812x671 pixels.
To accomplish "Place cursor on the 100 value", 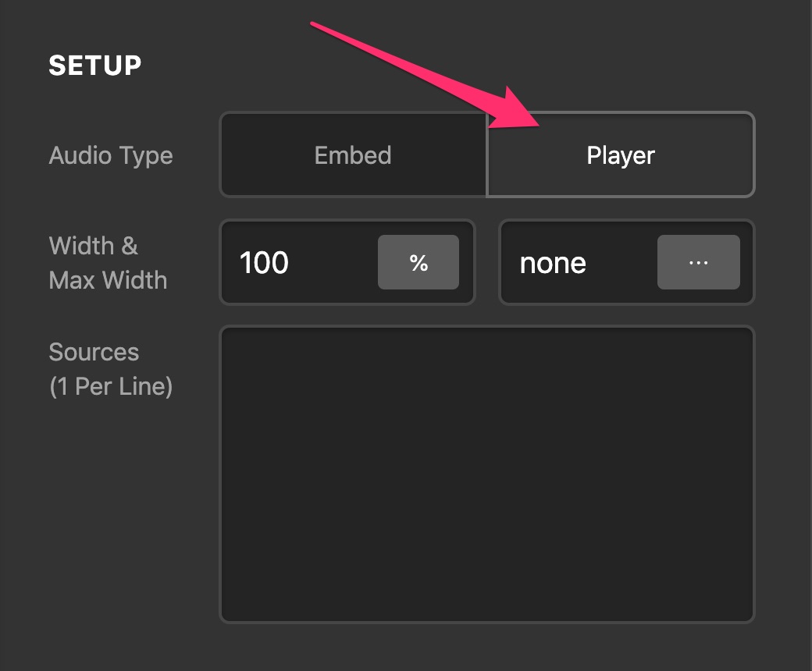I will point(264,263).
